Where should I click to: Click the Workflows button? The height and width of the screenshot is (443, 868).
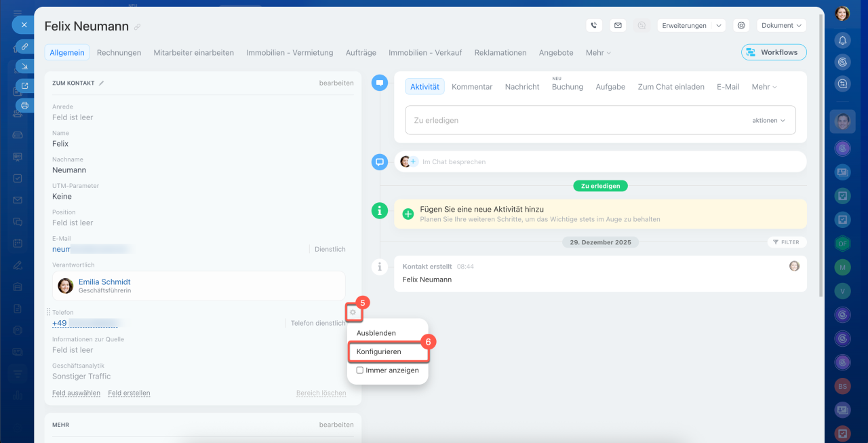click(x=774, y=52)
